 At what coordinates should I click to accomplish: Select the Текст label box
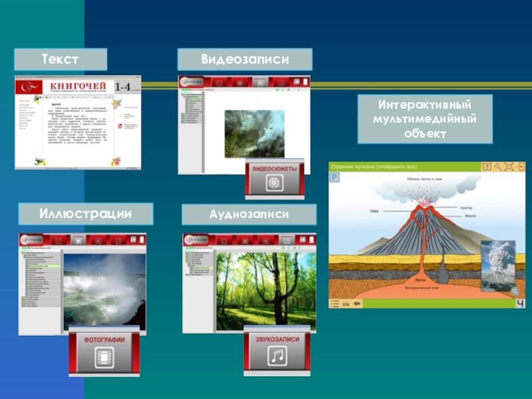[61, 59]
